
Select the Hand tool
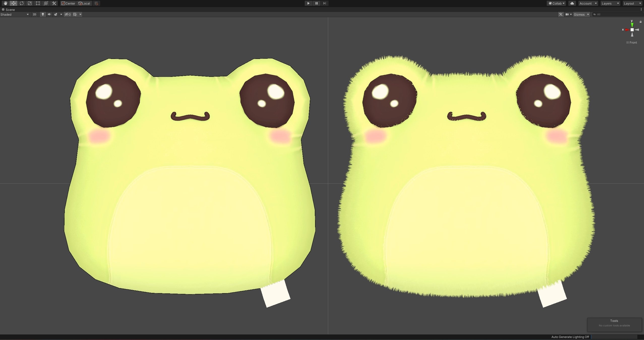tap(5, 3)
